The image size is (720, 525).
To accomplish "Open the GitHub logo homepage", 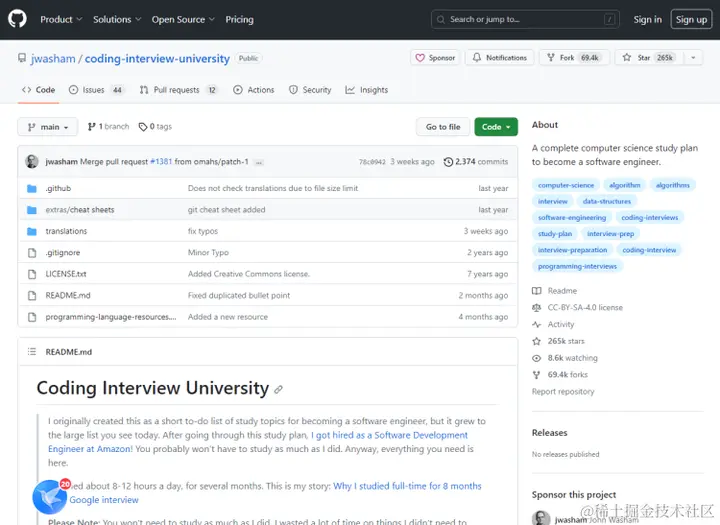I will pyautogui.click(x=17, y=19).
